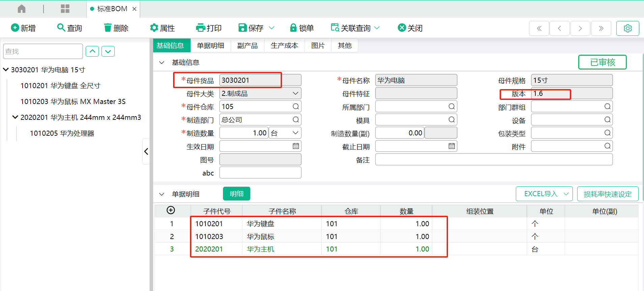
Task: Jump to the last record
Action: [x=601, y=28]
